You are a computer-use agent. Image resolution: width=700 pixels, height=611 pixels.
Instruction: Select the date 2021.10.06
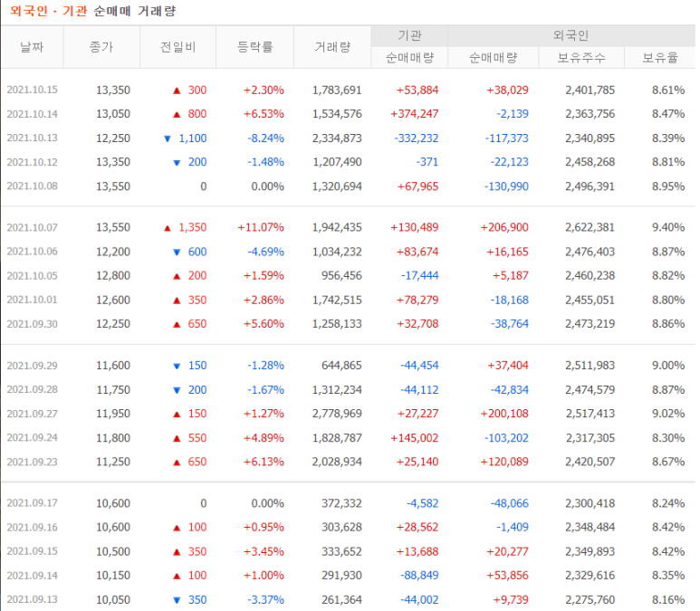pos(32,252)
